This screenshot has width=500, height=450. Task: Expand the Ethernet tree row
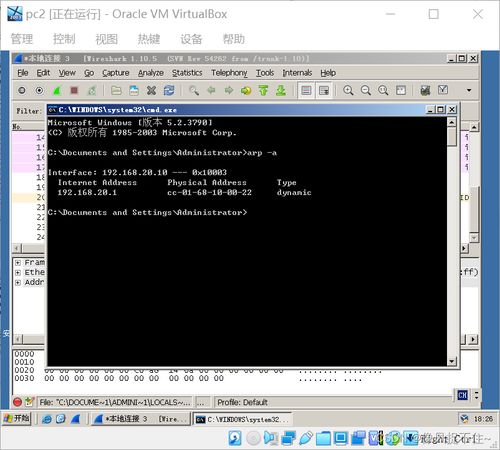pos(18,272)
